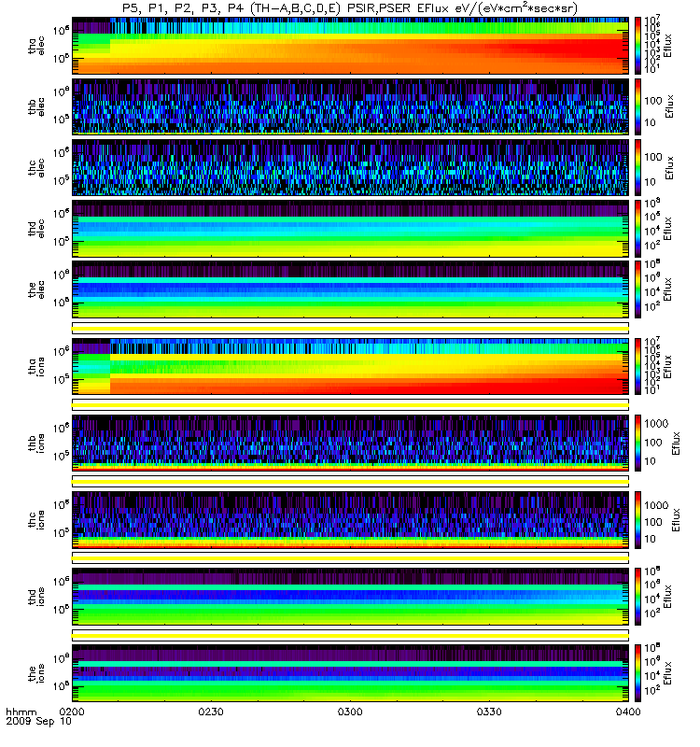Click the thd ions spectrogram panel
Viewport: 700px width, 747px height.
[351, 597]
